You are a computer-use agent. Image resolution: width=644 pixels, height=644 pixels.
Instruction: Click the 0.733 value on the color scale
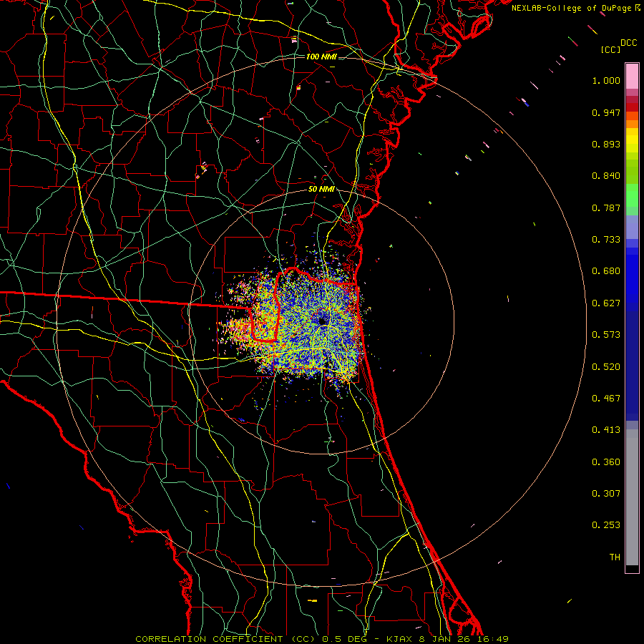(606, 240)
